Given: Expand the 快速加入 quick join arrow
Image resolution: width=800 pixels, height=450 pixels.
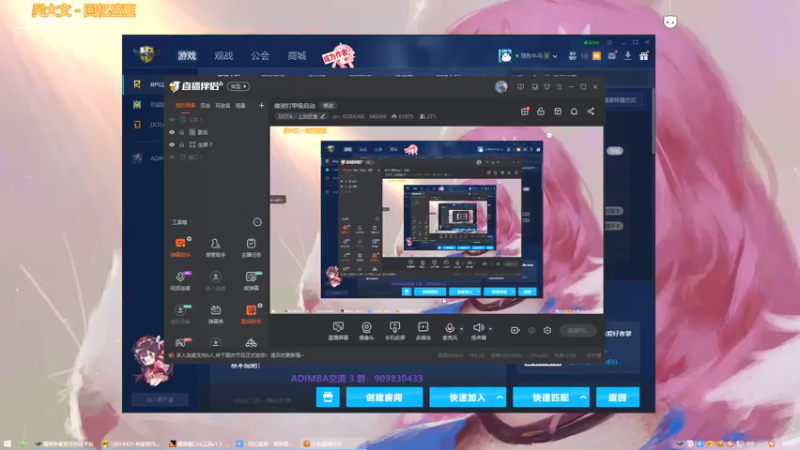Looking at the screenshot, I should pyautogui.click(x=500, y=397).
